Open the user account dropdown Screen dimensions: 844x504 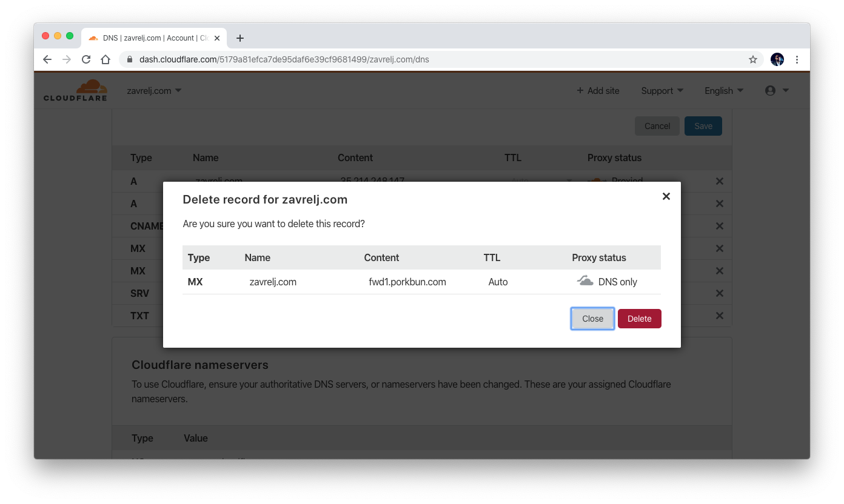pos(777,91)
